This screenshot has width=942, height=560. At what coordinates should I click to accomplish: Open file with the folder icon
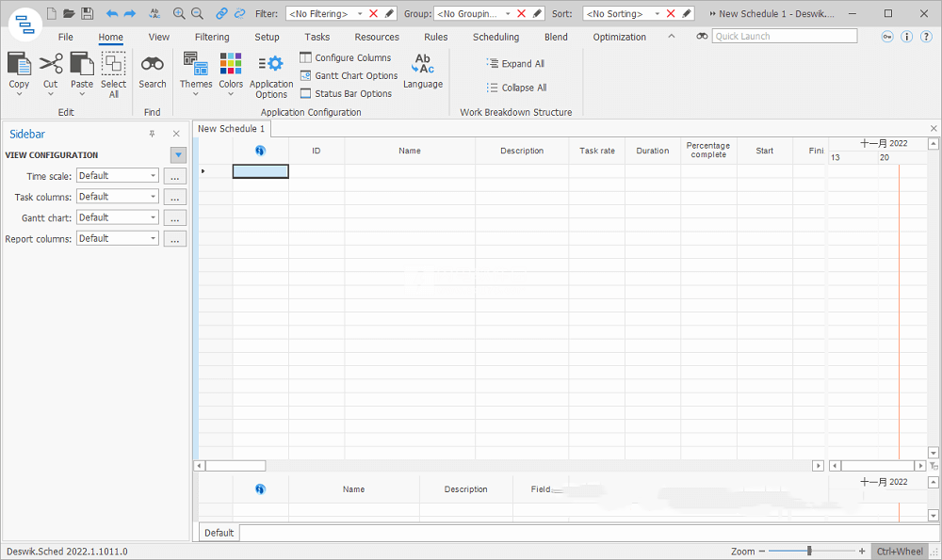point(69,13)
